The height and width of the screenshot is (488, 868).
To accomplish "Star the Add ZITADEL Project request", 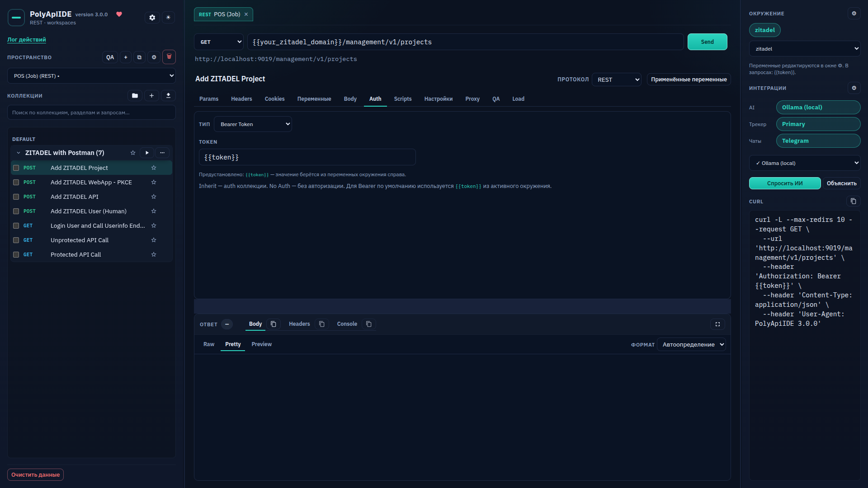I will (x=154, y=168).
